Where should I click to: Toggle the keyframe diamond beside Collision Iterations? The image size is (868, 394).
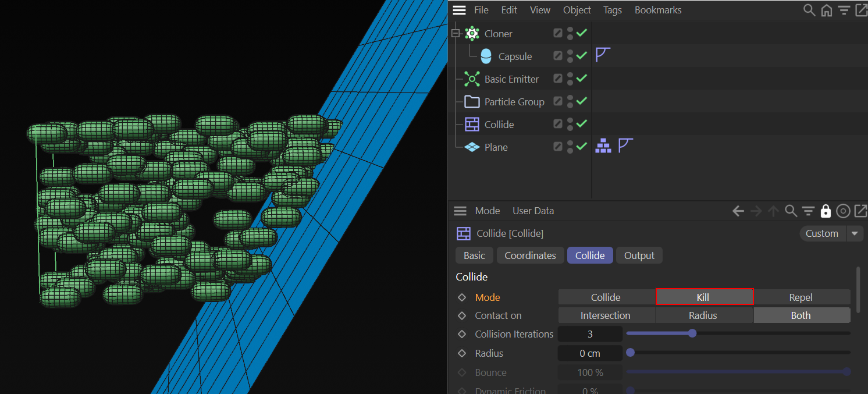coord(462,334)
